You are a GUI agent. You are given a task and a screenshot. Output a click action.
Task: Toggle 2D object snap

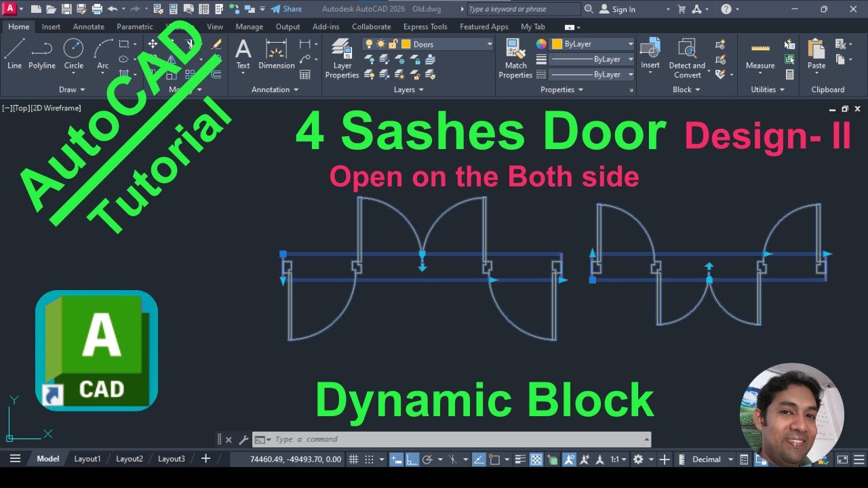coord(494,459)
